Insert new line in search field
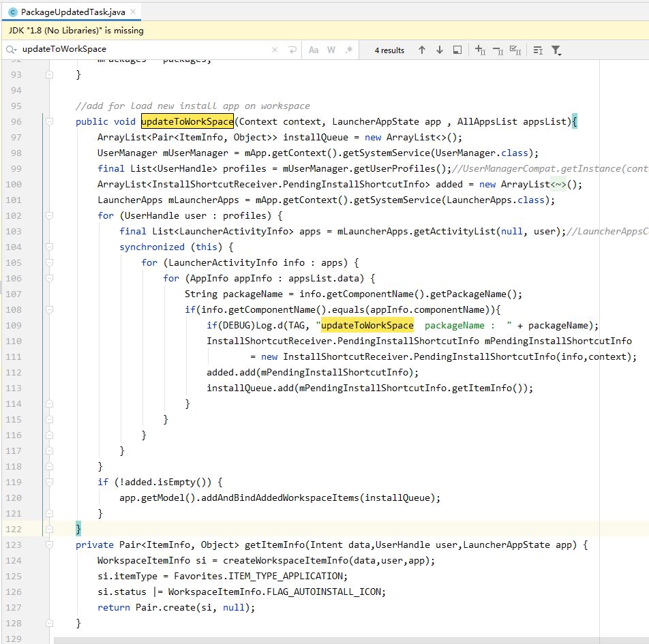Image resolution: width=649 pixels, height=644 pixels. coord(292,50)
